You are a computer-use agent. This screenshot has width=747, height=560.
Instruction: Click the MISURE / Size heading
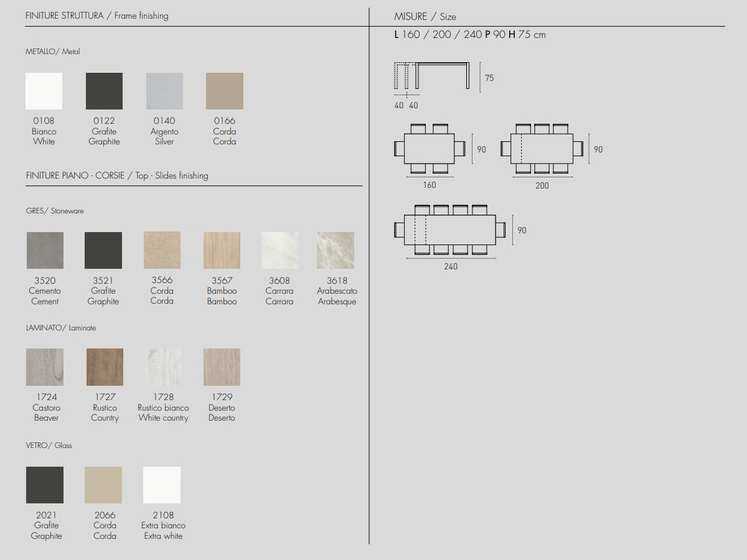tap(425, 17)
